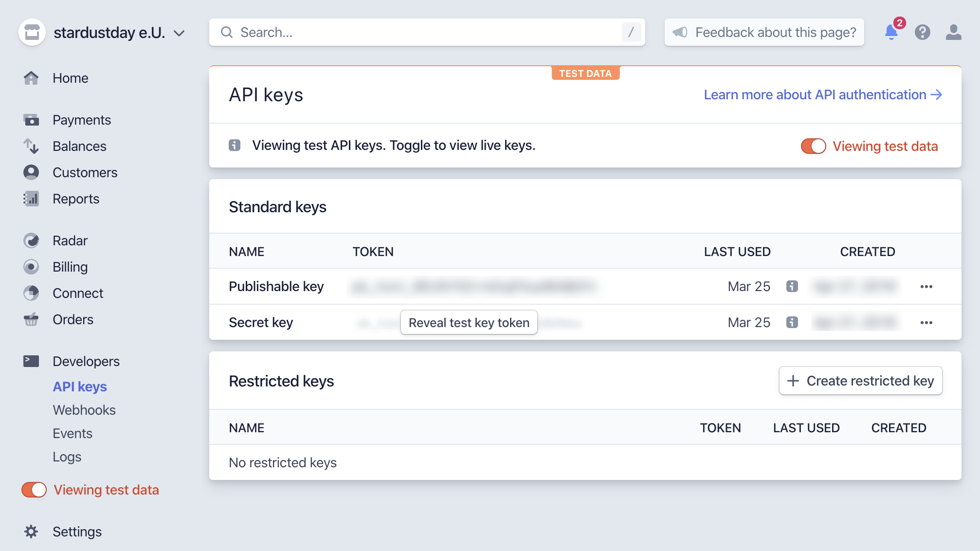This screenshot has width=980, height=551.
Task: Click the Settings gear icon
Action: pos(31,532)
